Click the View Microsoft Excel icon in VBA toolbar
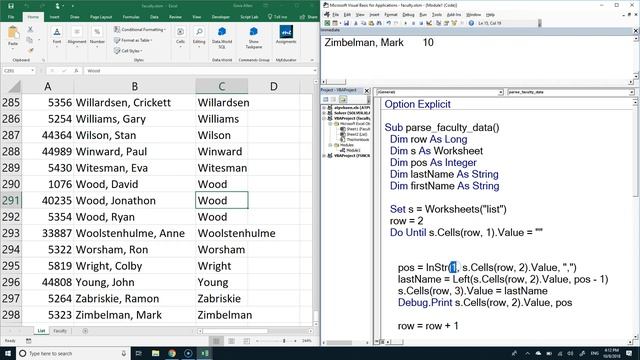The height and width of the screenshot is (360, 640). click(327, 23)
